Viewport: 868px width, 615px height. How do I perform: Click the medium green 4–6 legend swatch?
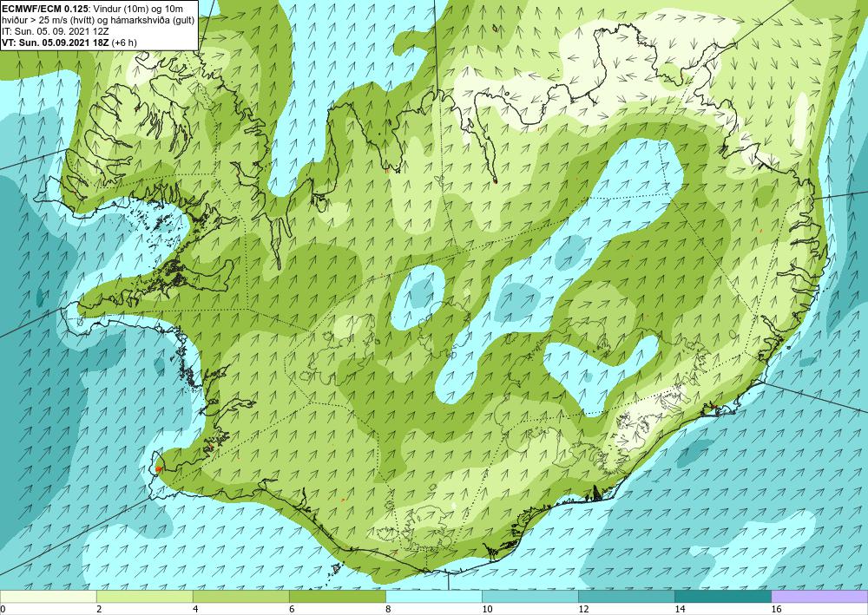[x=240, y=597]
